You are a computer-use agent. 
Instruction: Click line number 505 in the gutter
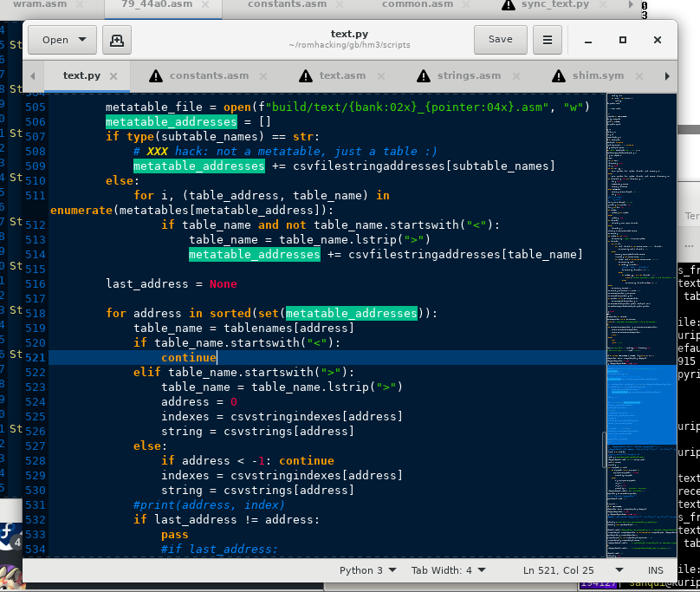point(36,107)
